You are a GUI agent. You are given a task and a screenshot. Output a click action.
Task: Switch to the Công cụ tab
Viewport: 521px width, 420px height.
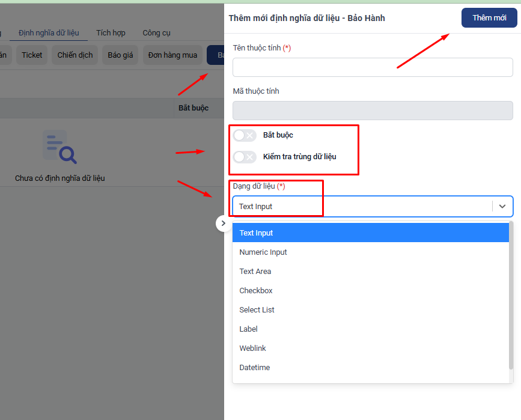click(x=156, y=33)
